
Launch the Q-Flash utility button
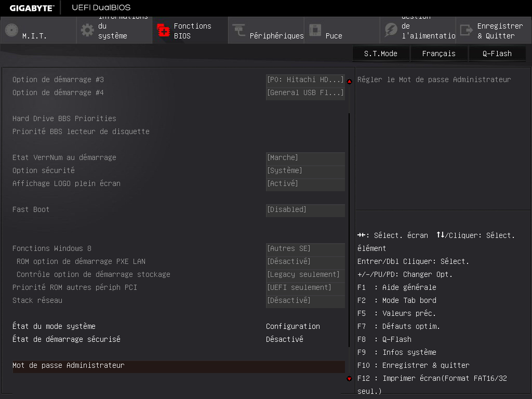(x=497, y=54)
